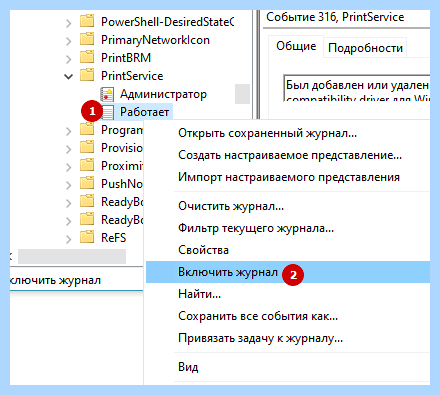Switch to the Общие tab
Viewport: 440px width, 395px height.
[x=296, y=46]
